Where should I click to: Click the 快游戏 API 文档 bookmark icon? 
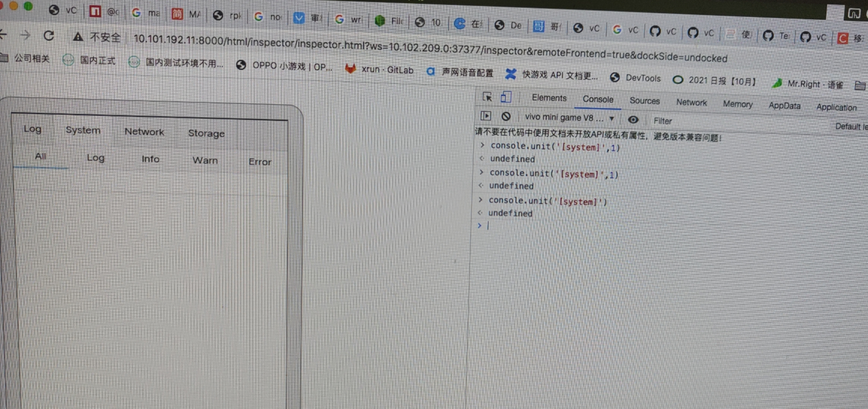511,74
